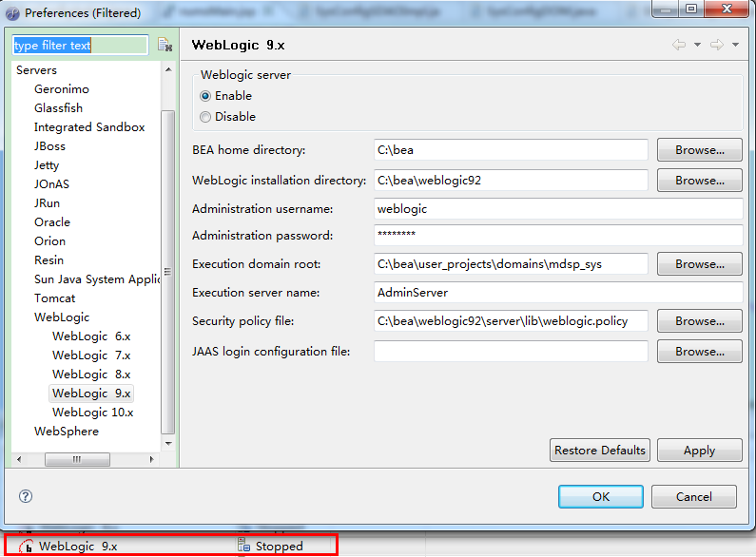Click the tree vertical scrollbar thumb
The width and height of the screenshot is (756, 557).
(167, 272)
